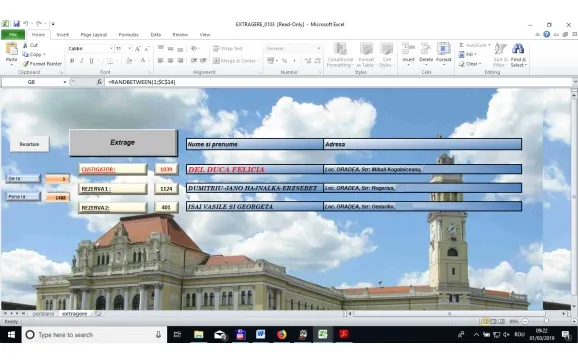Open the persoane sheet tab
The width and height of the screenshot is (578, 364).
point(43,314)
